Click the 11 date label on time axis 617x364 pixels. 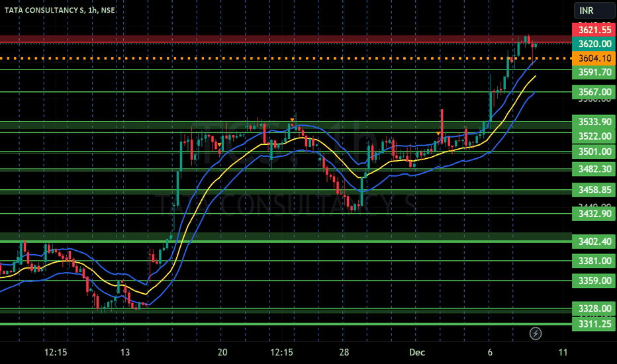[x=563, y=352]
